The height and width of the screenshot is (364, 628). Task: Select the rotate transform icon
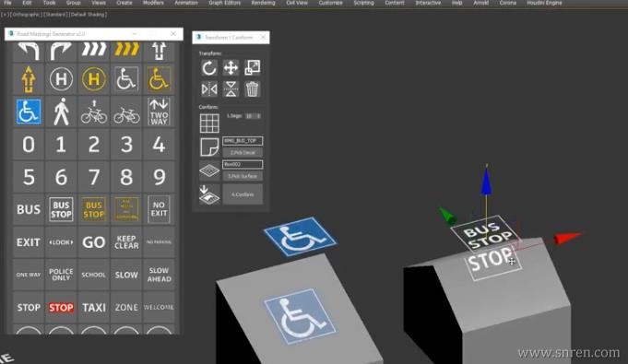[209, 67]
